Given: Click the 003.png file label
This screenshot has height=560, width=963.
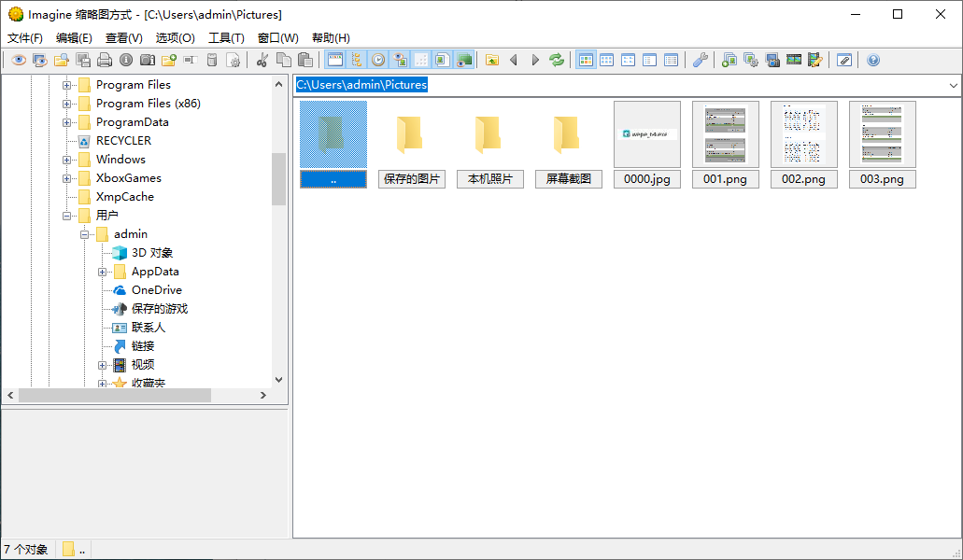Looking at the screenshot, I should [x=883, y=179].
